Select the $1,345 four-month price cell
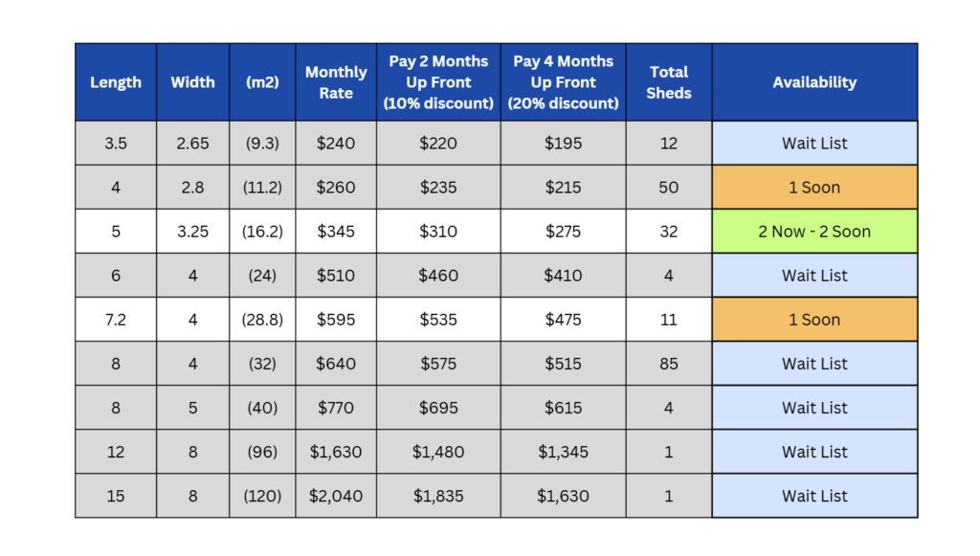This screenshot has height=556, width=980. tap(563, 452)
